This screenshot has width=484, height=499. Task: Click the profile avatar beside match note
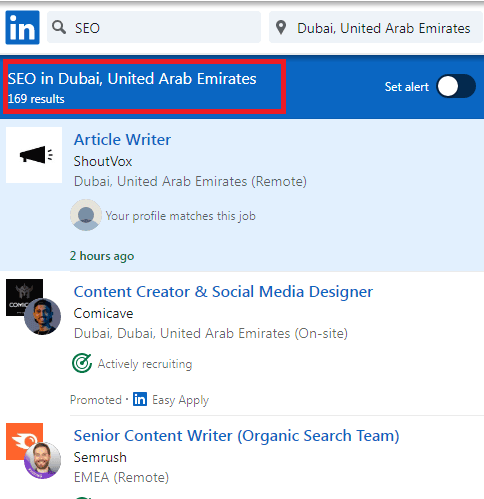86,215
